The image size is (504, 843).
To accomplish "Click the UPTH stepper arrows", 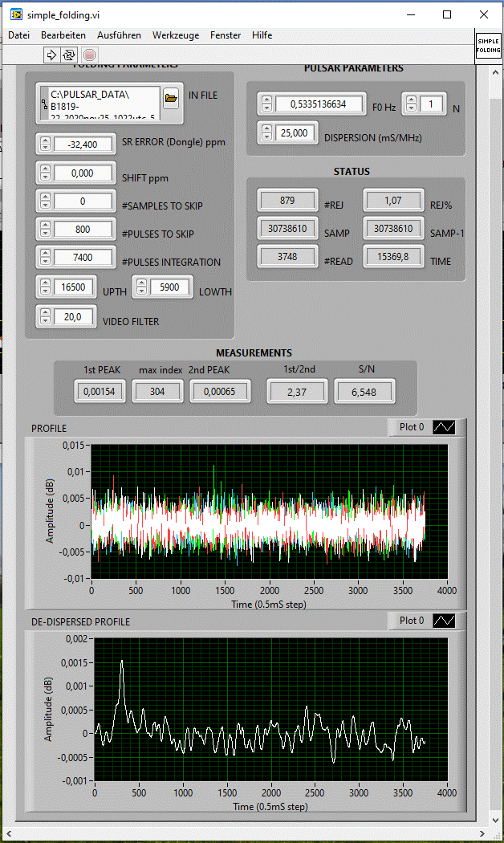I will point(45,287).
